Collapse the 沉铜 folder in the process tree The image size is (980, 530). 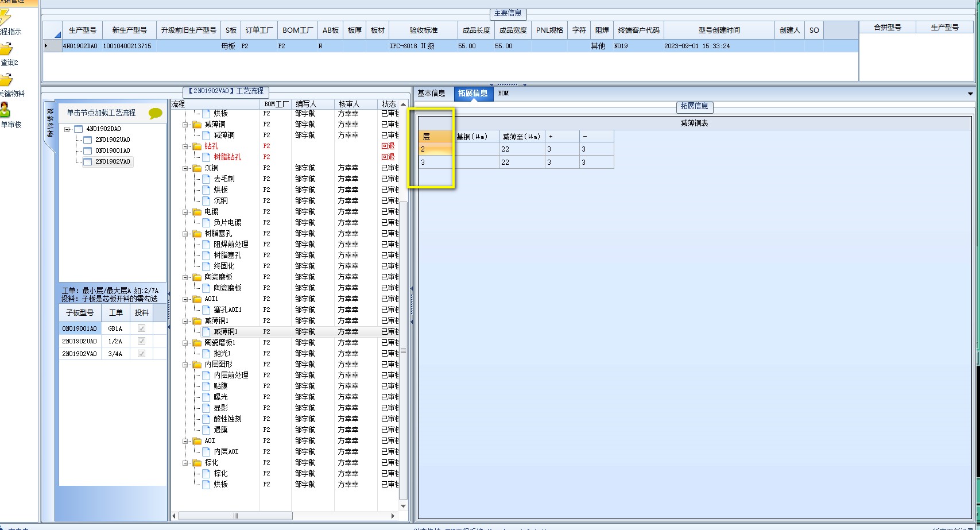[x=186, y=168]
